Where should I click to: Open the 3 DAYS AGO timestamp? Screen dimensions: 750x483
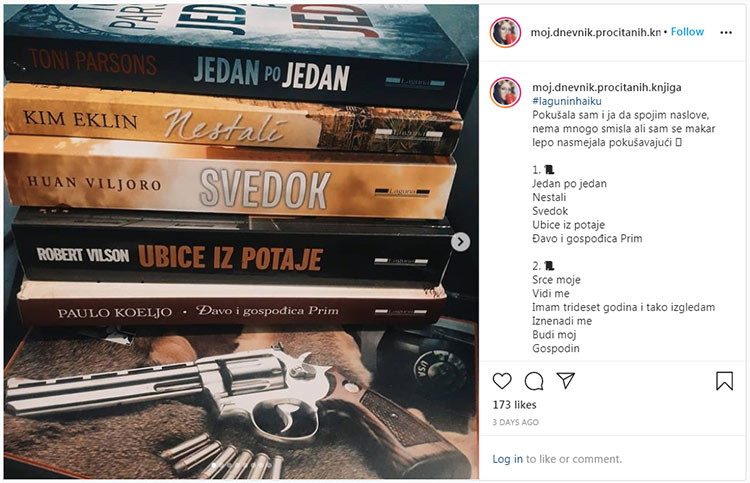click(516, 422)
